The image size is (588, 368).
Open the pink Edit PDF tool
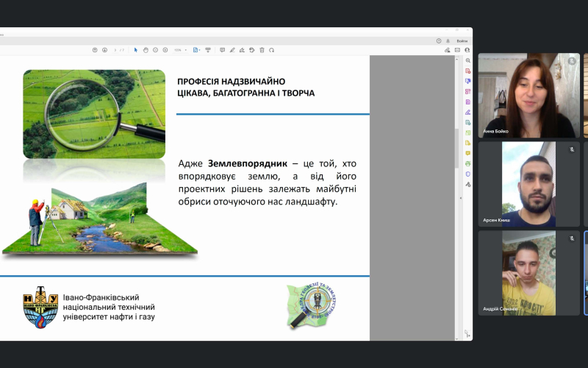467,91
